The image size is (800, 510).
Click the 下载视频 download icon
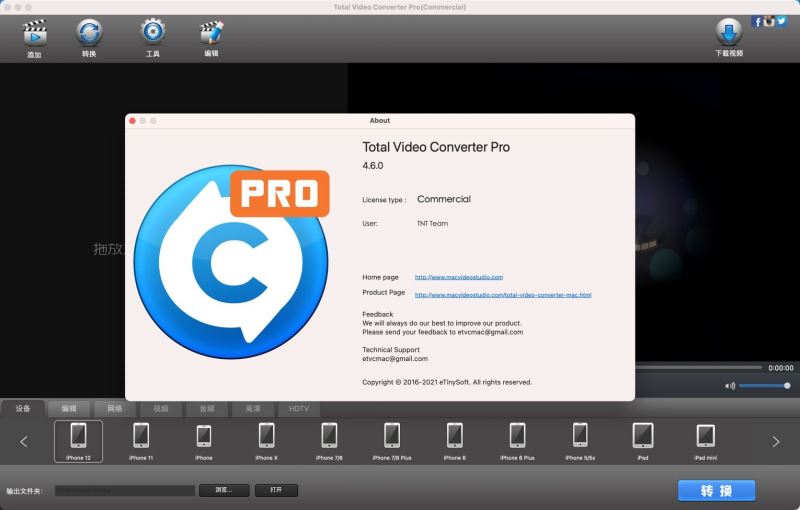coord(729,32)
